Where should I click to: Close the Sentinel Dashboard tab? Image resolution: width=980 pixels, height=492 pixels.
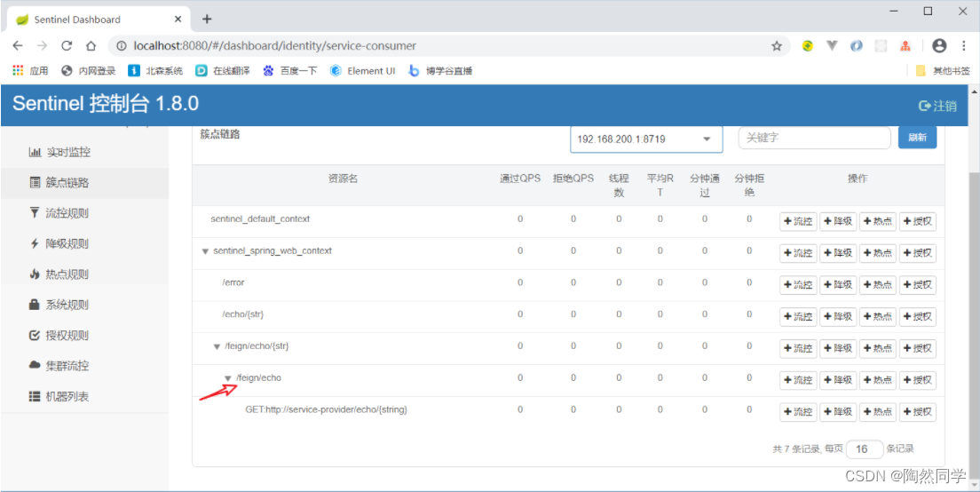pyautogui.click(x=178, y=19)
